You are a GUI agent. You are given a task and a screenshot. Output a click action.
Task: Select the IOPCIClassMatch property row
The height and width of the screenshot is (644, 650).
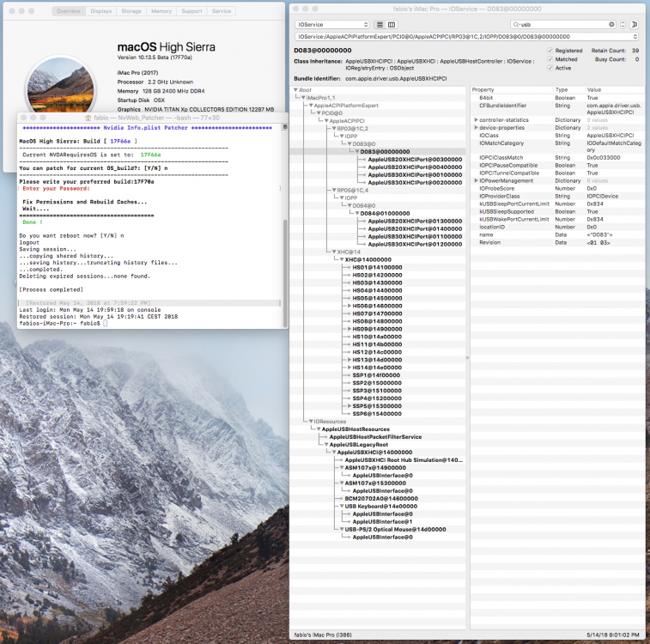pyautogui.click(x=558, y=158)
